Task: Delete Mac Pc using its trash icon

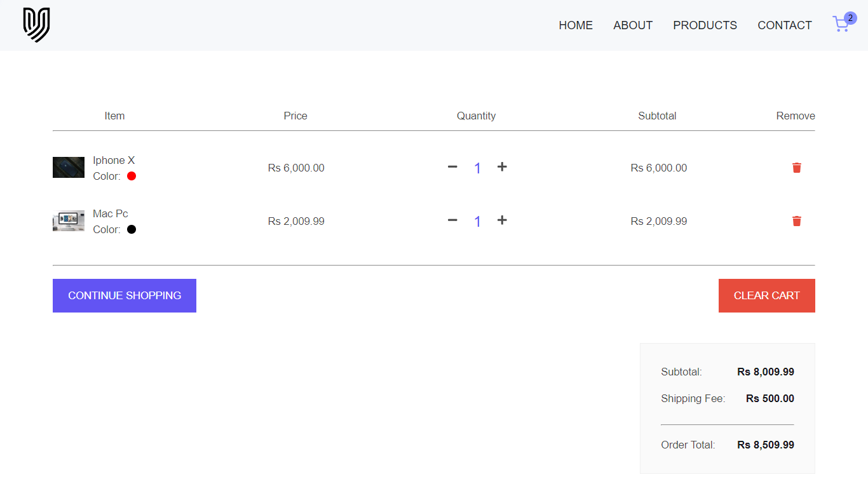Action: pos(796,221)
